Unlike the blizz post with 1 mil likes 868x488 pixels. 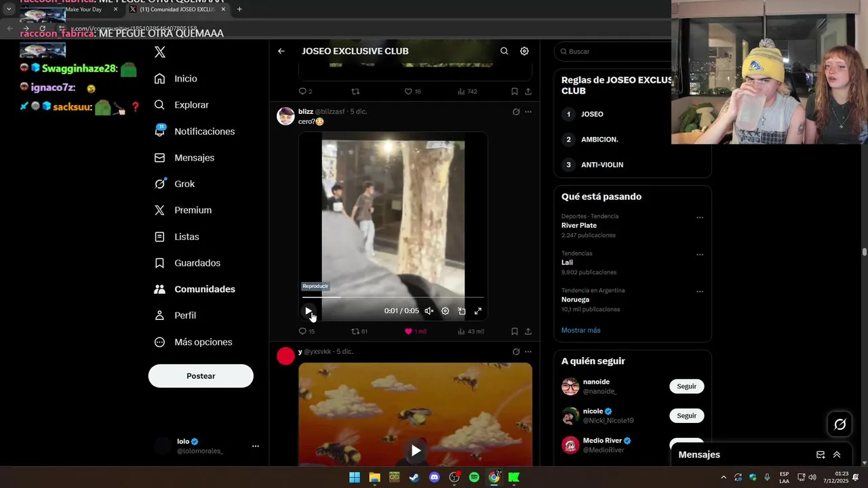415,331
